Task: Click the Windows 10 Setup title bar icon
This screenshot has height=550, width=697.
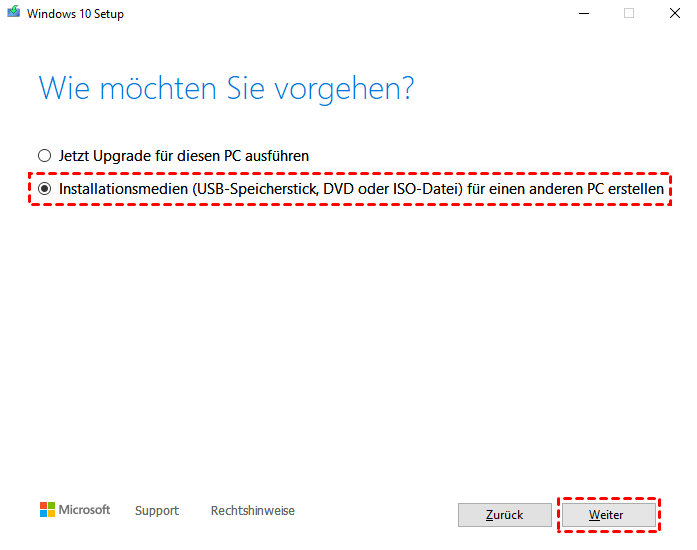Action: coord(13,14)
